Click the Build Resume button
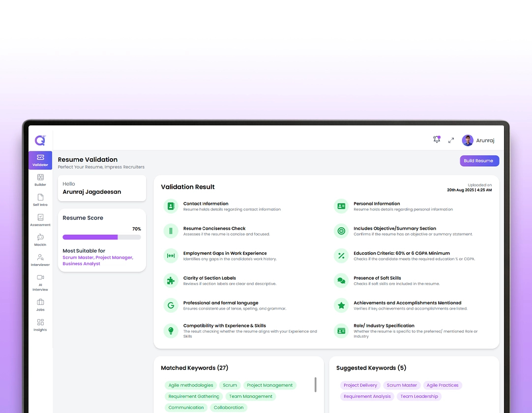This screenshot has width=532, height=413. click(479, 161)
